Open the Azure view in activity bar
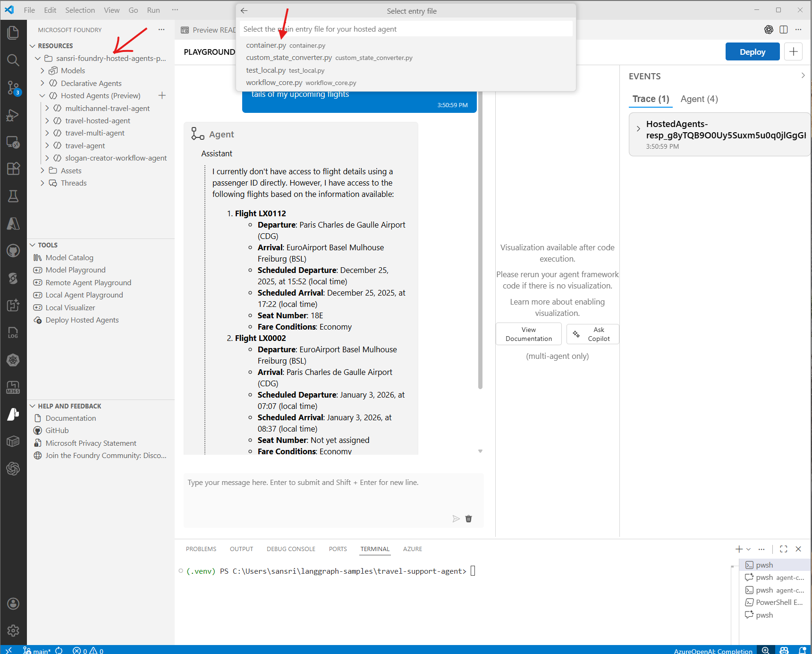The height and width of the screenshot is (654, 812). pos(13,223)
